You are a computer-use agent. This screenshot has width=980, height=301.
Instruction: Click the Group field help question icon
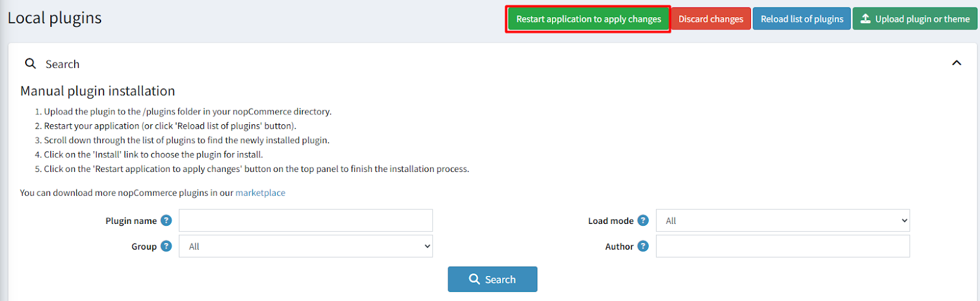click(x=166, y=246)
